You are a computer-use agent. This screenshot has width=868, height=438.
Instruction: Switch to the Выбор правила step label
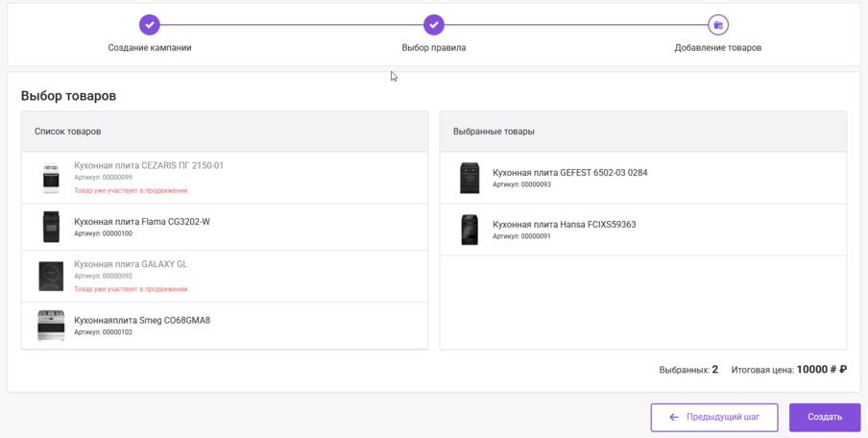(434, 47)
